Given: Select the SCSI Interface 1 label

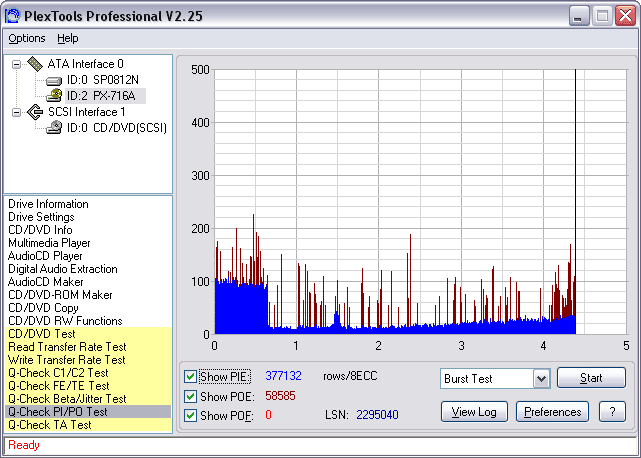Looking at the screenshot, I should (87, 112).
